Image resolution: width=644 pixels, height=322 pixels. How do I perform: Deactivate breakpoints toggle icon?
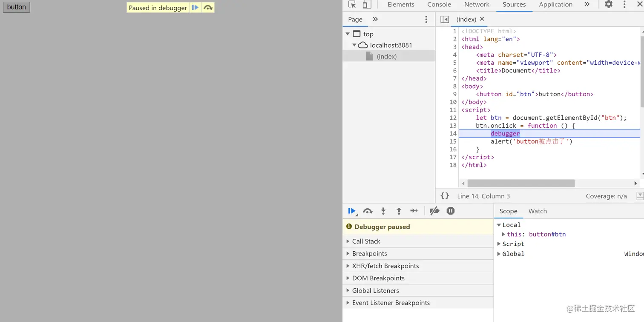coord(434,211)
